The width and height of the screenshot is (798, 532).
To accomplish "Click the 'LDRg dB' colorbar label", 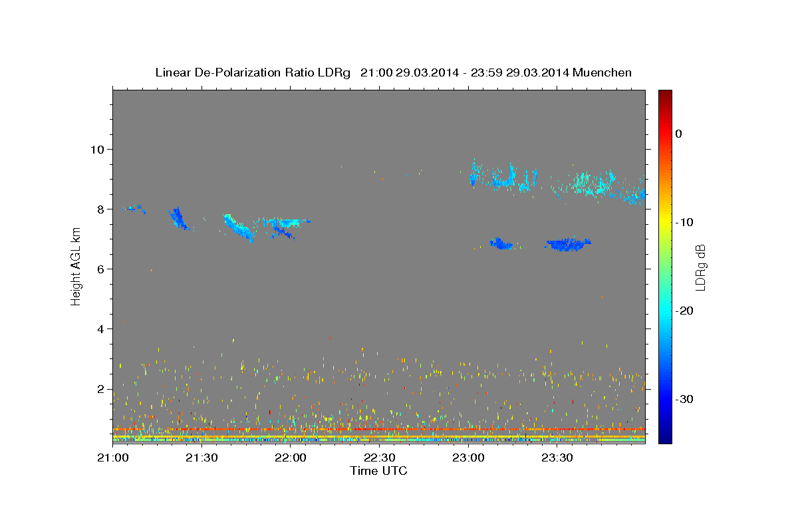I will 700,267.
